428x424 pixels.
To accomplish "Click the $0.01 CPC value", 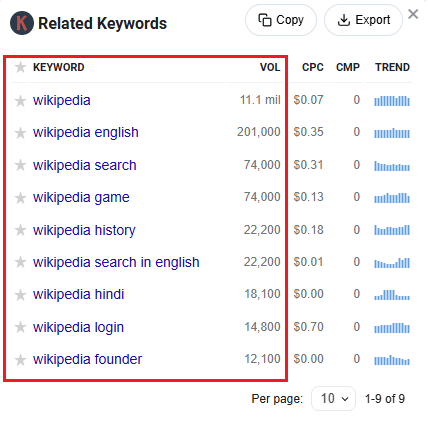I will (x=308, y=262).
